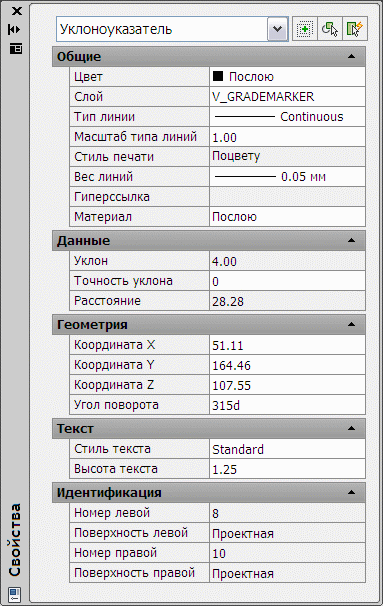The height and width of the screenshot is (606, 383).
Task: Edit Координата Z value 107.55
Action: click(x=288, y=385)
